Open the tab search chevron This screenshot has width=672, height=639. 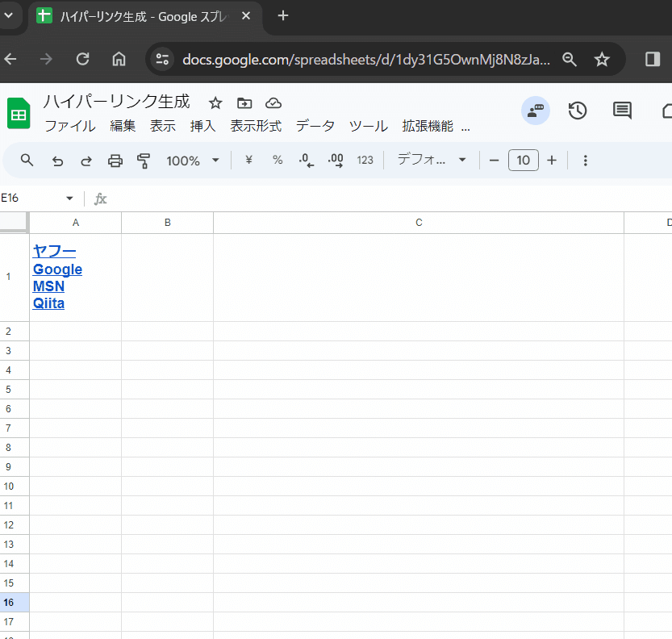click(x=9, y=16)
